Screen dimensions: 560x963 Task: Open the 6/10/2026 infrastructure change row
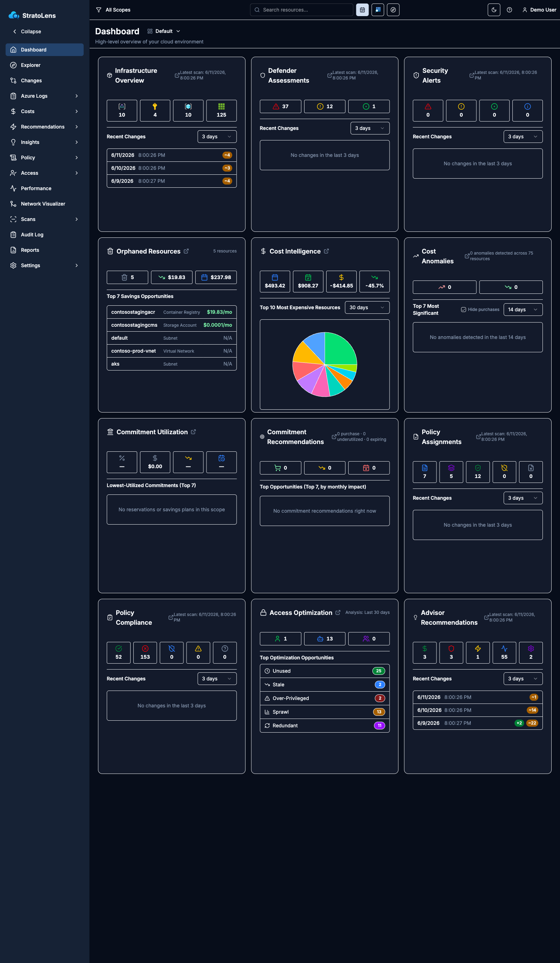click(x=171, y=168)
